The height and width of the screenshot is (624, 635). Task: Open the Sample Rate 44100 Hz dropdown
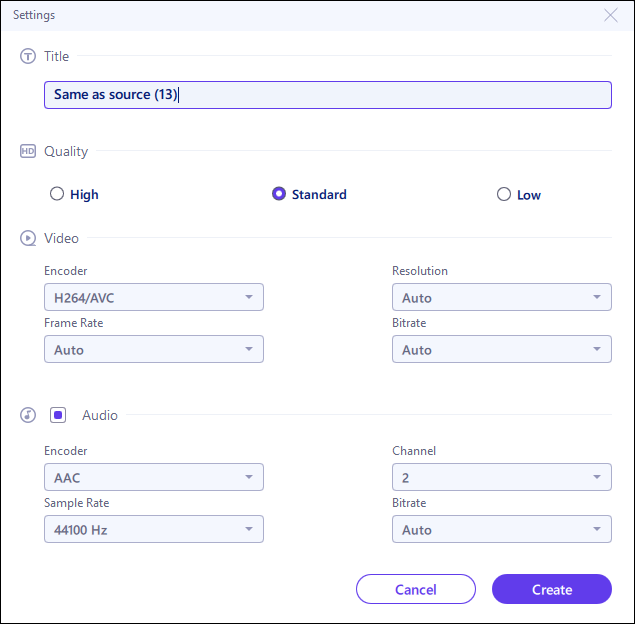click(154, 529)
